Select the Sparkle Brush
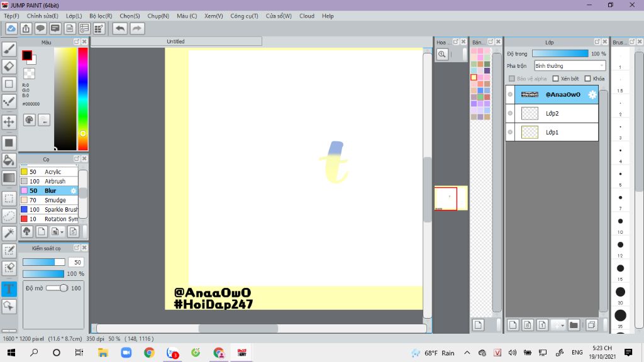The image size is (644, 362). [49, 209]
